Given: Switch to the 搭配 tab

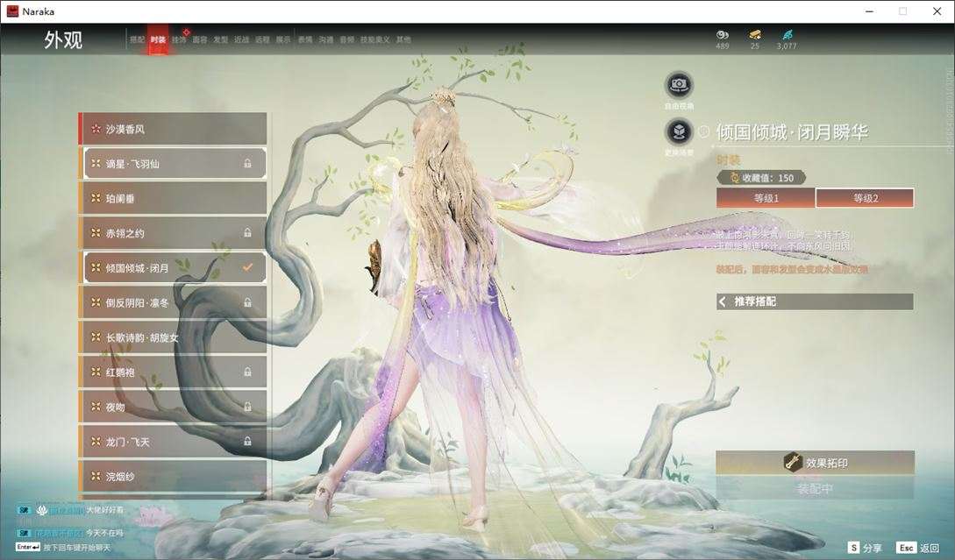Looking at the screenshot, I should click(x=137, y=39).
